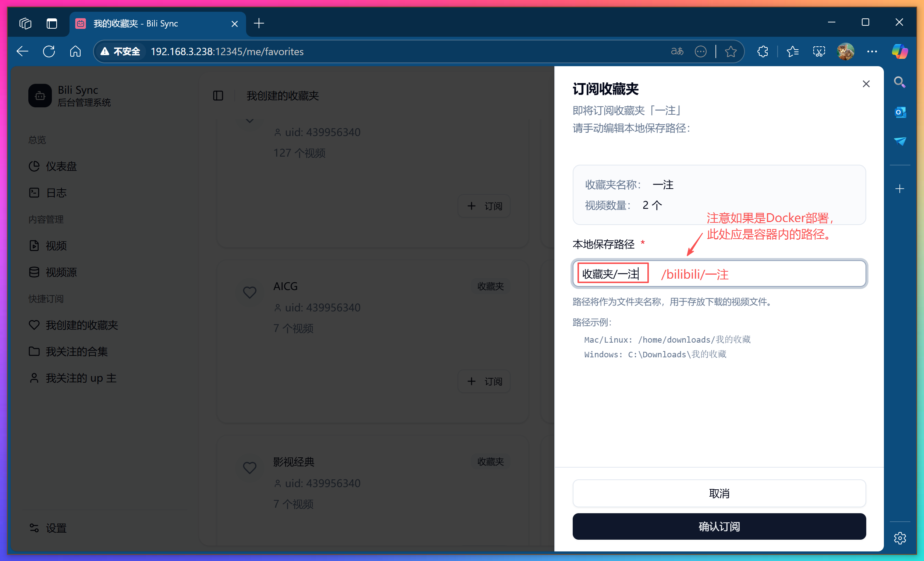Subscribe to AICG using its 订阅 button
Image resolution: width=924 pixels, height=561 pixels.
click(x=484, y=381)
